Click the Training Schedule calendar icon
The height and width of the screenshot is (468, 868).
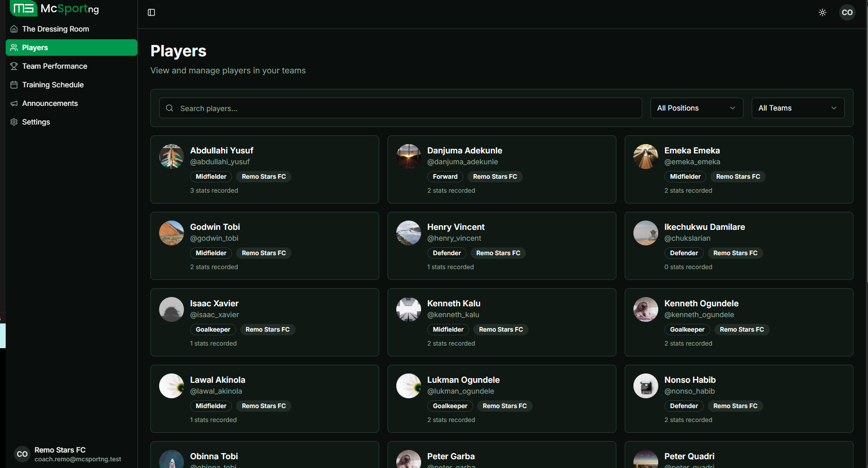pyautogui.click(x=14, y=85)
